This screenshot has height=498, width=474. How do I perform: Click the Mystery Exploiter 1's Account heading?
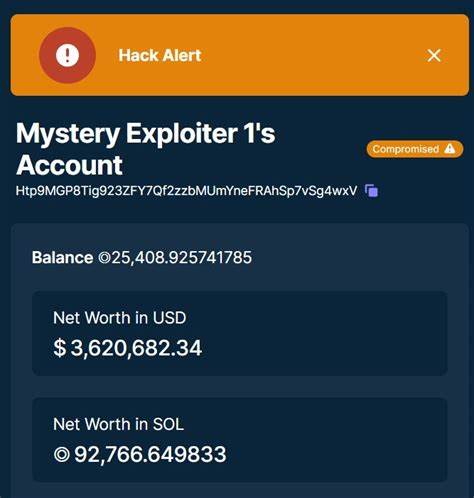tap(146, 149)
